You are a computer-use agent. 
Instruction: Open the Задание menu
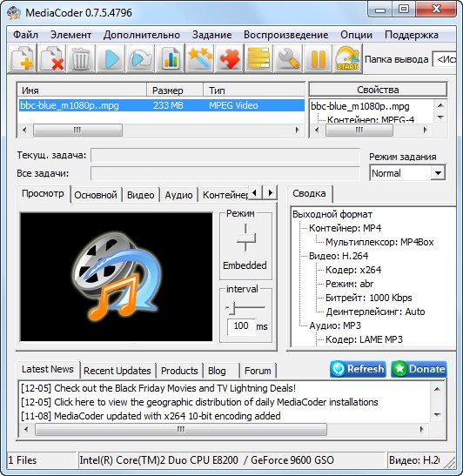[x=211, y=35]
